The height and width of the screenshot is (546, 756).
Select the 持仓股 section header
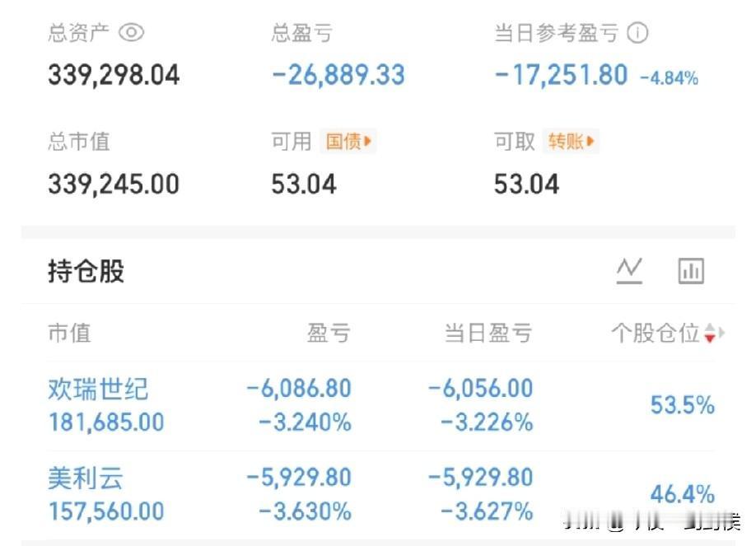(84, 272)
